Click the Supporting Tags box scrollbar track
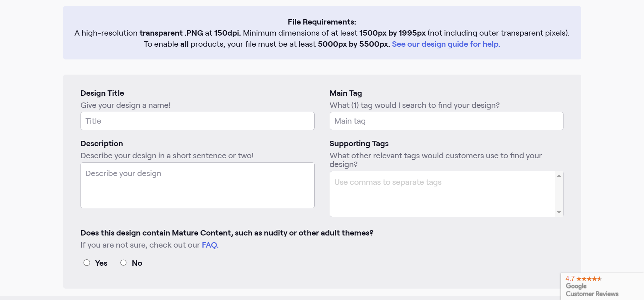 tap(559, 194)
